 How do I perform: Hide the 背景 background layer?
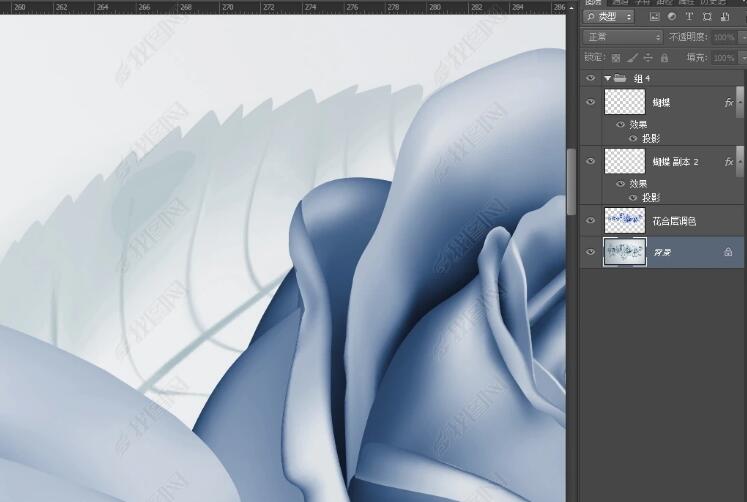point(590,252)
